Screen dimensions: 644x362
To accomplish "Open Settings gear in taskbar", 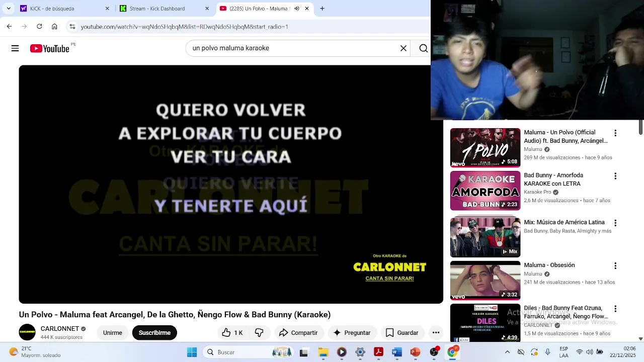I will pyautogui.click(x=360, y=352).
